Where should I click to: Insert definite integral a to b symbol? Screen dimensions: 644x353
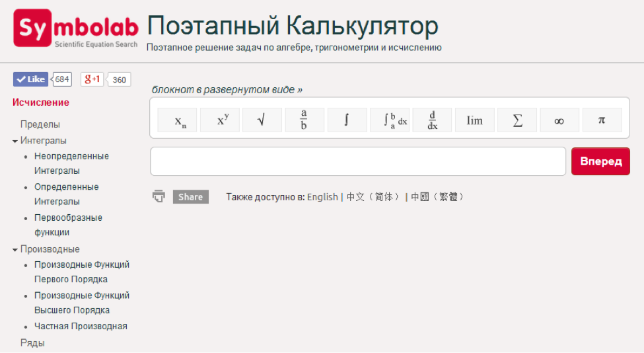(390, 120)
